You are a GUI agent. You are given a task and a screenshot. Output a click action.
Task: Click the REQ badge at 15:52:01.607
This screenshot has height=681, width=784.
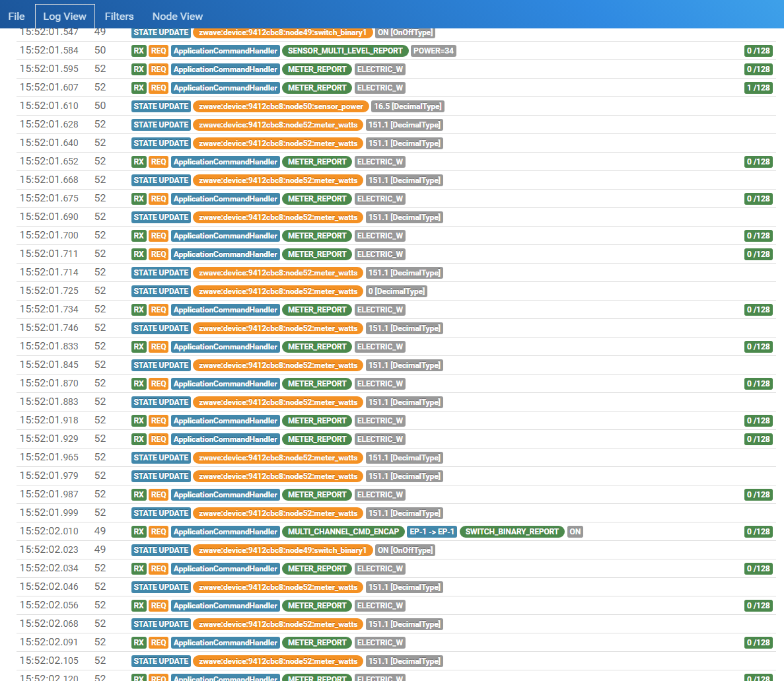(x=159, y=87)
